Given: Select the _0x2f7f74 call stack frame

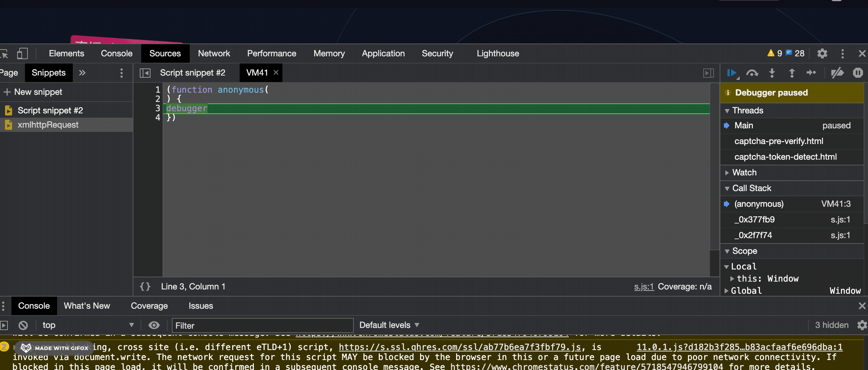Looking at the screenshot, I should point(792,235).
